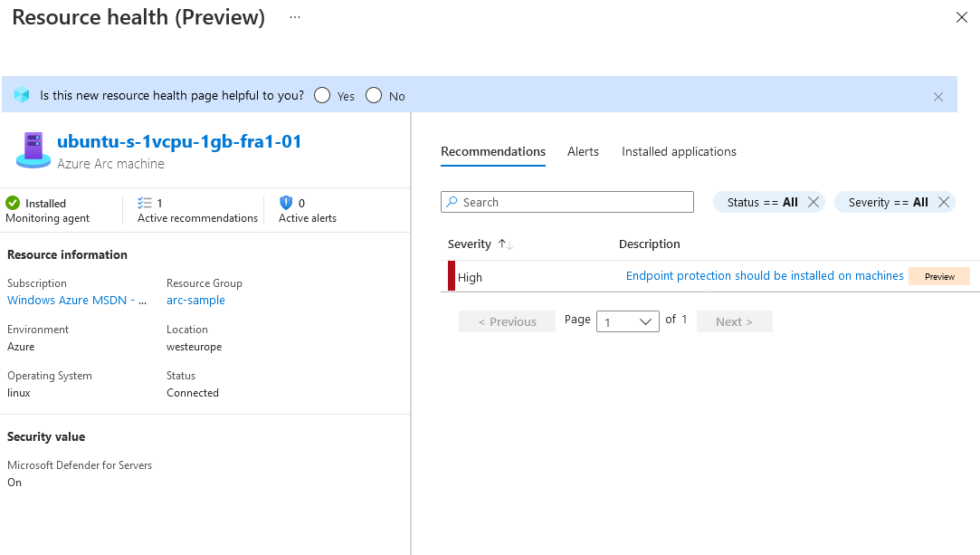This screenshot has width=980, height=555.
Task: Open the arc-sample resource group link
Action: [x=195, y=300]
